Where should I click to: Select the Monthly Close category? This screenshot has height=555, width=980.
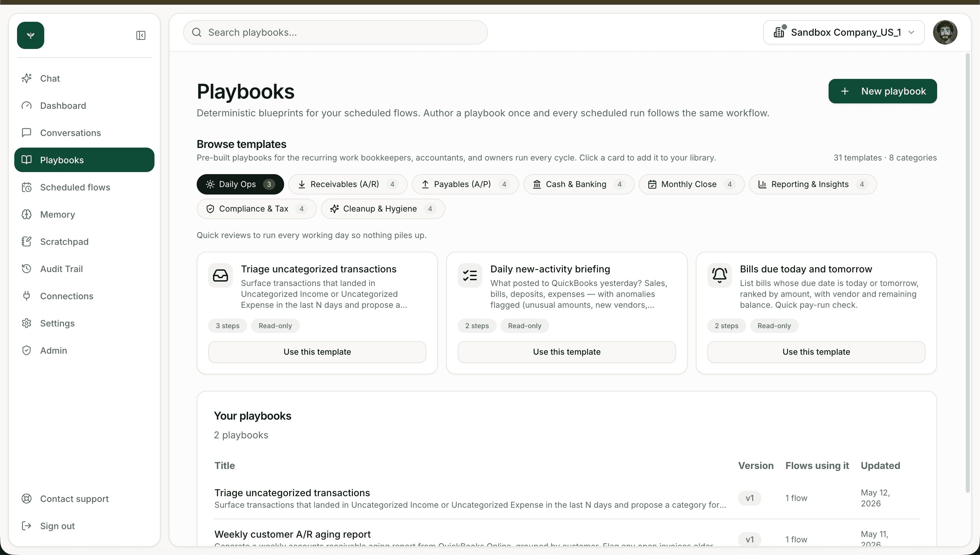(x=691, y=184)
